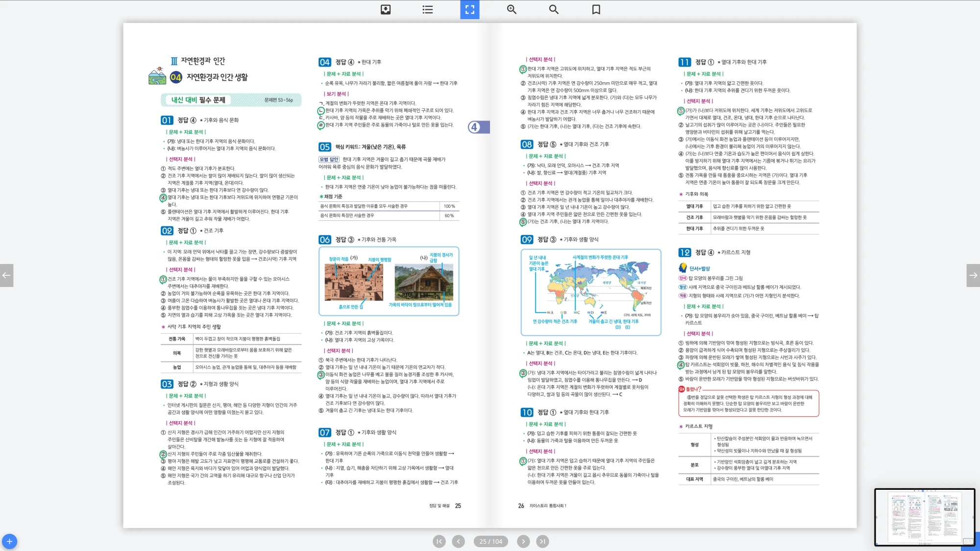980x551 pixels.
Task: Click the right edge next-page arrow
Action: 973,275
